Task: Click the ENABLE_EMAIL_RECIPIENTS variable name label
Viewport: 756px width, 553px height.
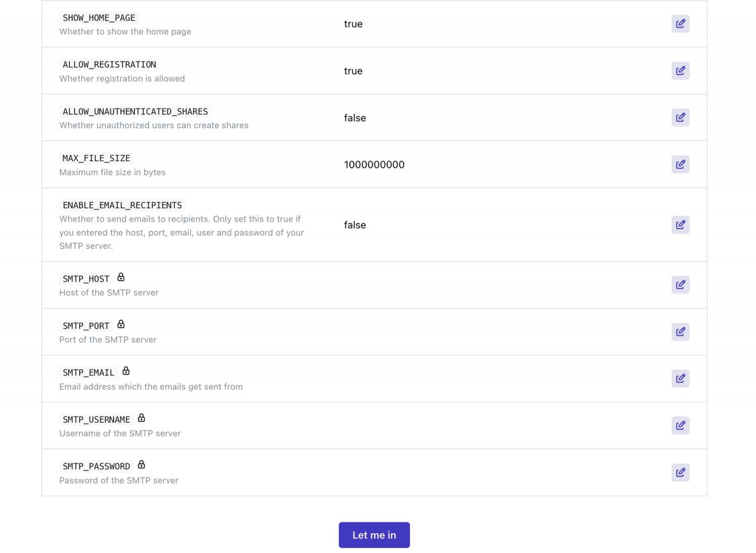Action: pos(122,205)
